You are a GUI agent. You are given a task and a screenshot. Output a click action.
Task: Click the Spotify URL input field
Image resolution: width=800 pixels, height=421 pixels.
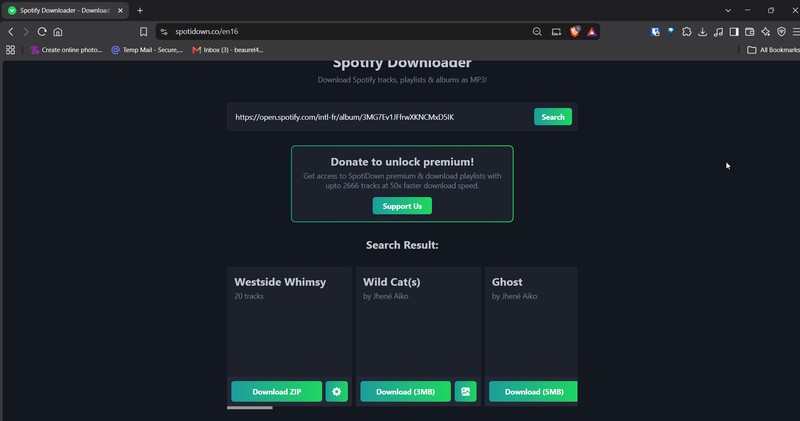(x=380, y=117)
